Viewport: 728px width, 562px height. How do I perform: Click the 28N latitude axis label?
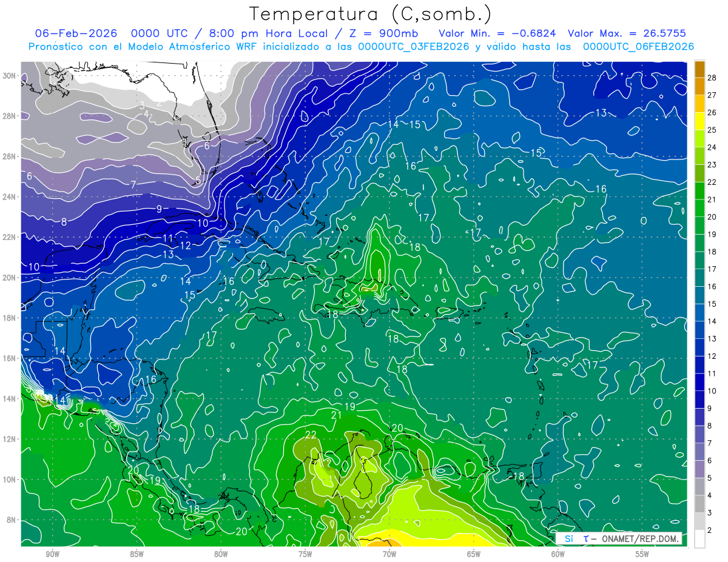click(10, 116)
